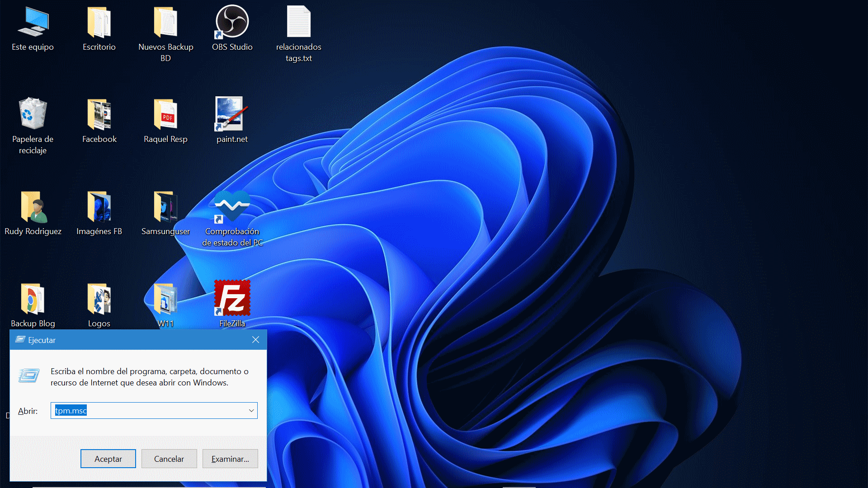This screenshot has width=868, height=488.
Task: Close the Ejecutar dialog
Action: [255, 340]
